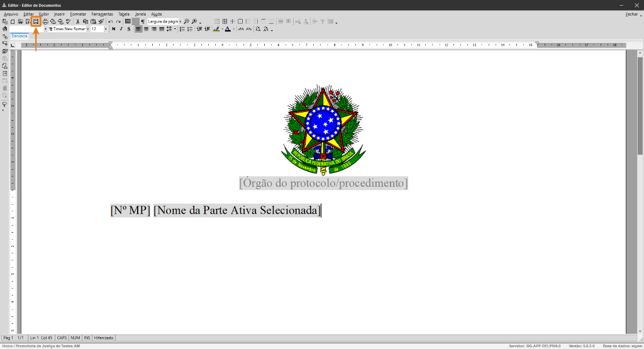The height and width of the screenshot is (349, 644).
Task: Click the Decrease indent icon
Action: [x=199, y=29]
